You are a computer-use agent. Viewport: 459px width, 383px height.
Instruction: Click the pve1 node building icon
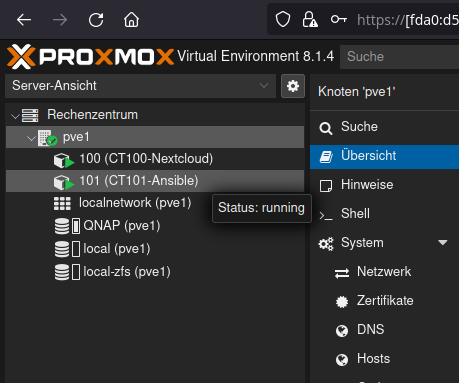pos(47,138)
